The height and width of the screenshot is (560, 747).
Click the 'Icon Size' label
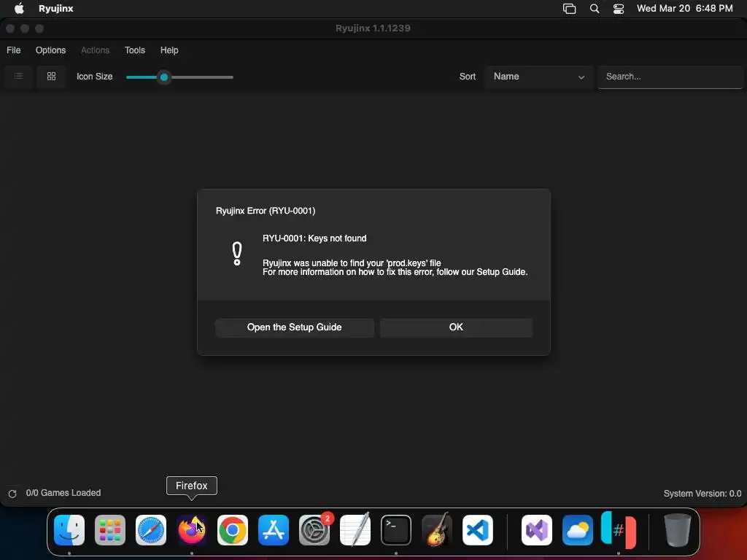[x=94, y=76]
